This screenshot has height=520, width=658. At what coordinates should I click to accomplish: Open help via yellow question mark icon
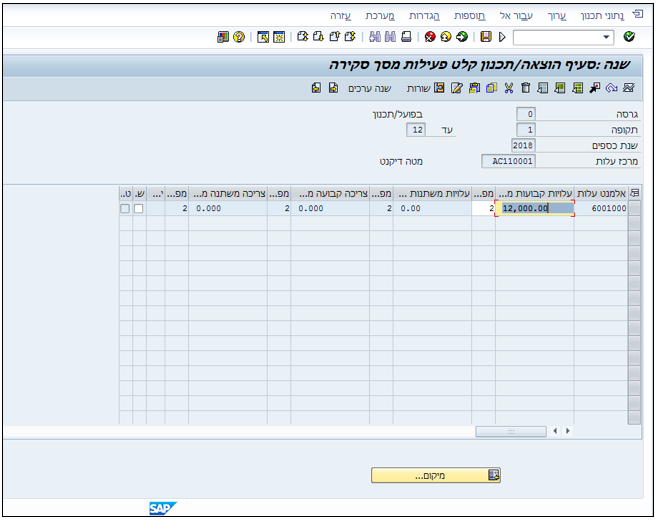(239, 37)
